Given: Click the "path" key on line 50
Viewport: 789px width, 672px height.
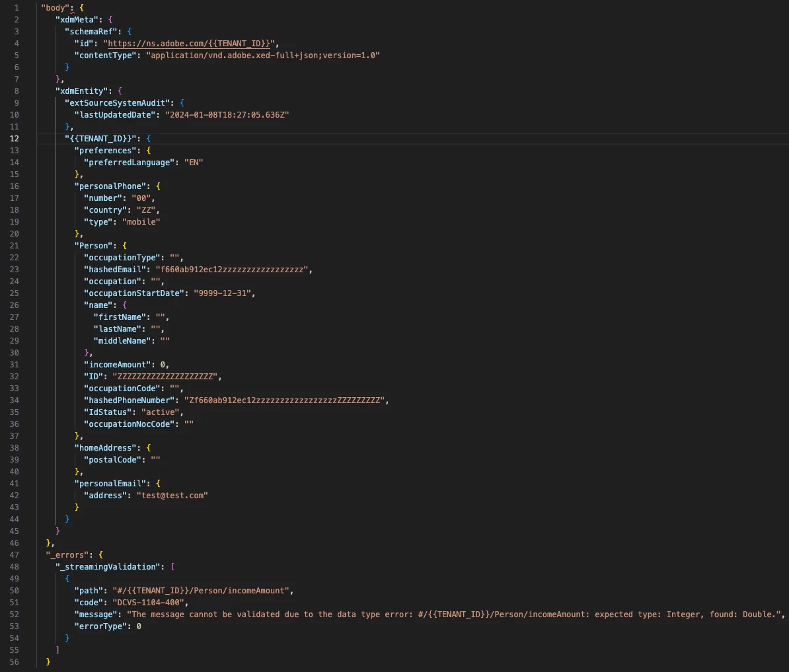Looking at the screenshot, I should click(x=89, y=591).
